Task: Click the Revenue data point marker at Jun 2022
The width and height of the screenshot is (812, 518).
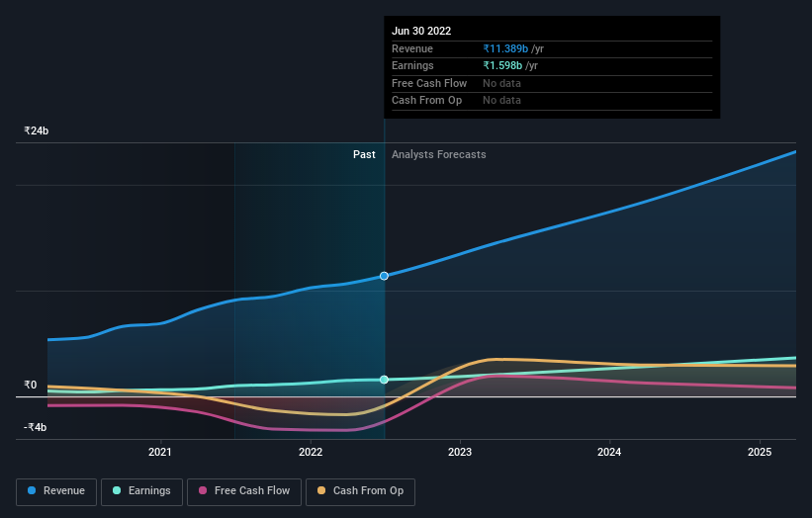Action: 384,276
